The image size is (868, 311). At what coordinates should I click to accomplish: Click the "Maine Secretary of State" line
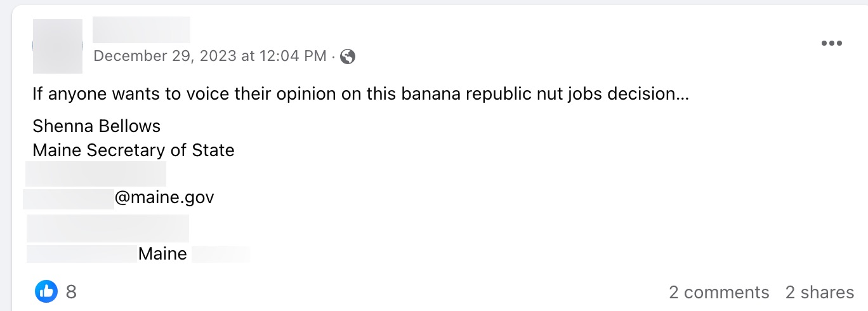click(133, 150)
